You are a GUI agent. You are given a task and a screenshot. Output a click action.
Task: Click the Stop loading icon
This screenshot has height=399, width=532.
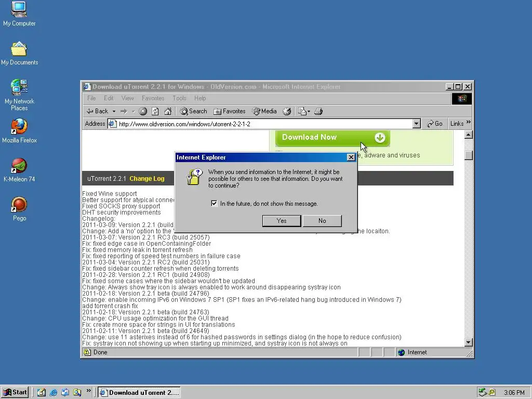pyautogui.click(x=143, y=111)
